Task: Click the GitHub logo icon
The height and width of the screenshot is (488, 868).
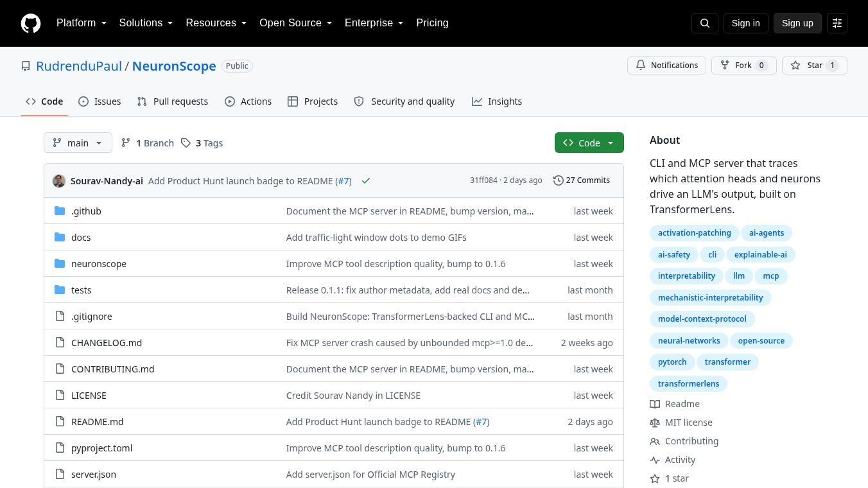Action: (x=31, y=23)
